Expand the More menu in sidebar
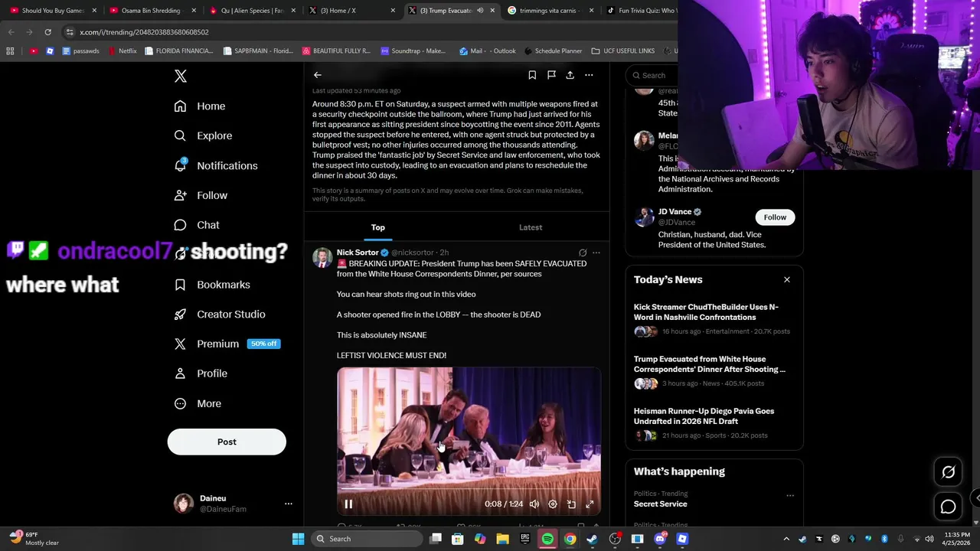This screenshot has height=551, width=980. (198, 403)
